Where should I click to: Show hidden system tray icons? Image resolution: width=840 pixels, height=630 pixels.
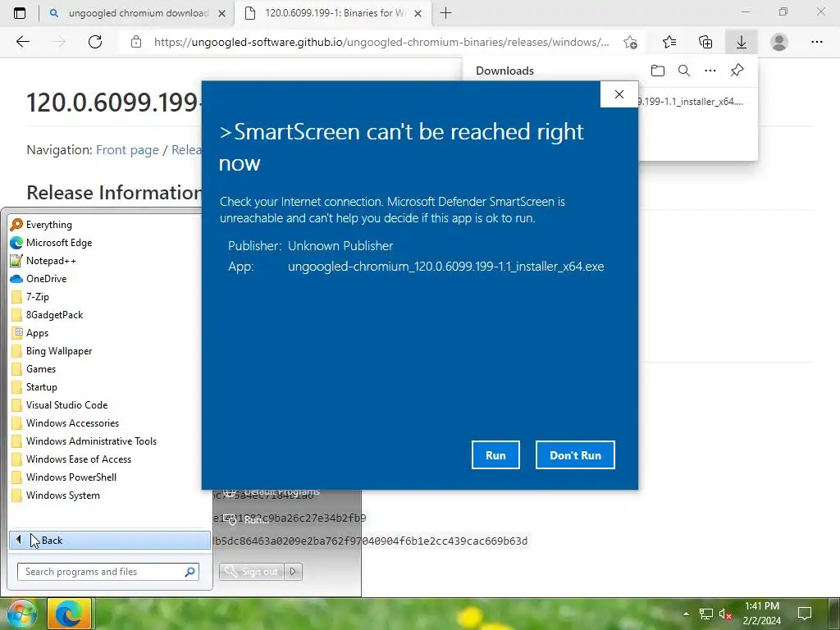pyautogui.click(x=686, y=614)
